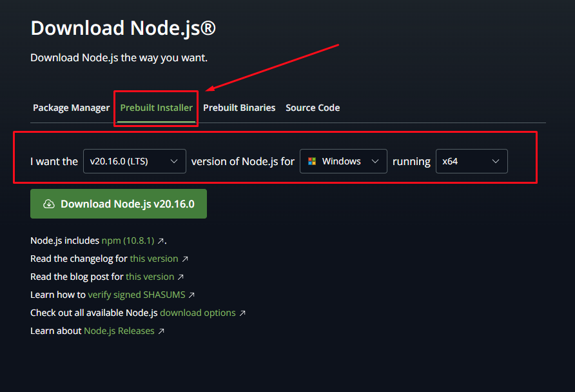
Task: Open the v20.16.0 (LTS) version dropdown
Action: click(135, 161)
